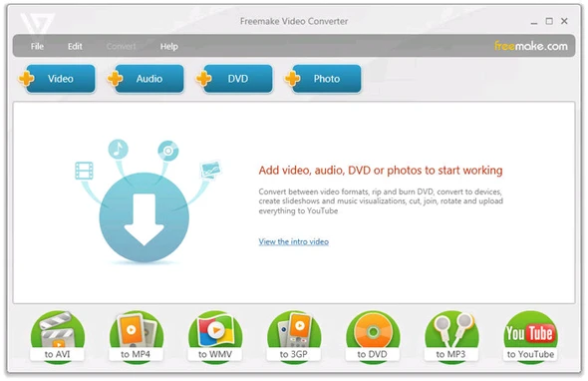Open the greyed-out Convert menu

point(122,46)
